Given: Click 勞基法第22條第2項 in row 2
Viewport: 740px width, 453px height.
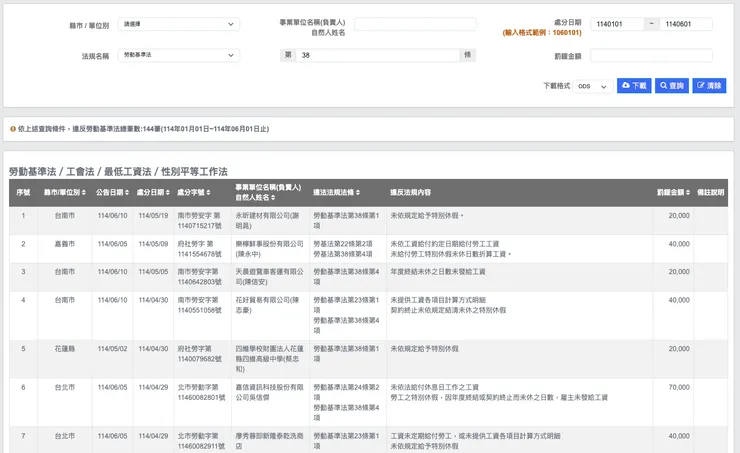Looking at the screenshot, I should [x=343, y=244].
